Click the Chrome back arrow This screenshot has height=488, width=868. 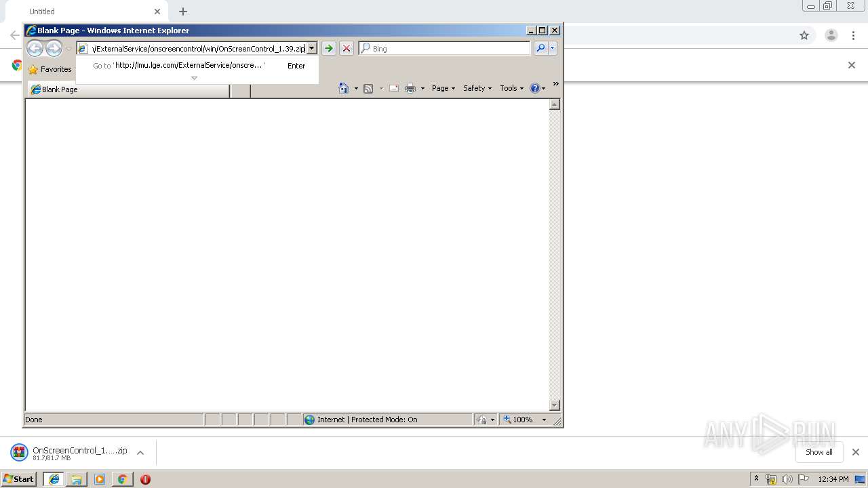[x=14, y=35]
